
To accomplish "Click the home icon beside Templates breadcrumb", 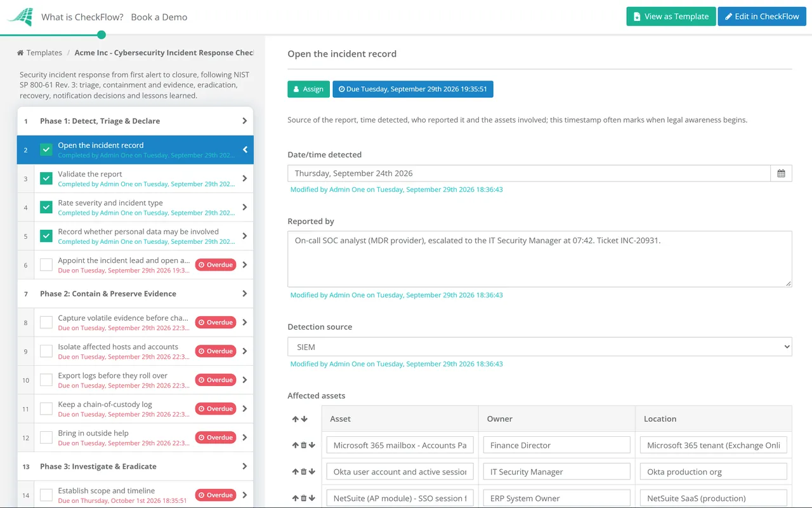I will (x=20, y=53).
